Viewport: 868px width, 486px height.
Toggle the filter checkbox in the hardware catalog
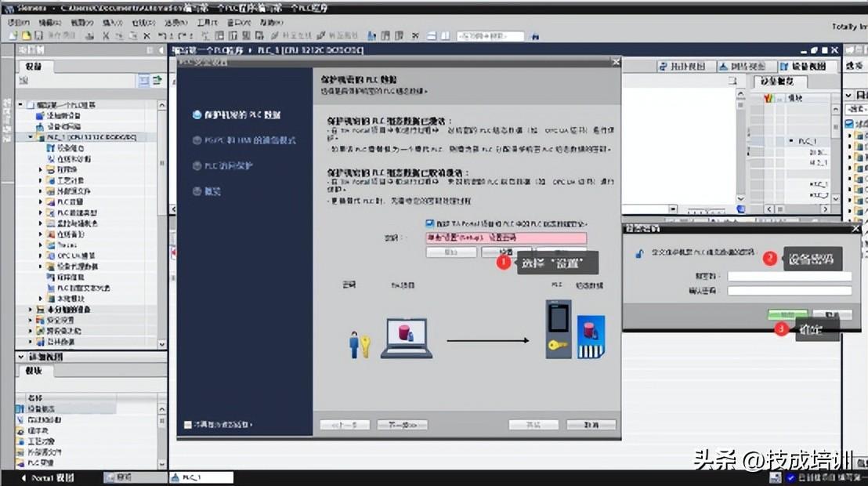(849, 123)
